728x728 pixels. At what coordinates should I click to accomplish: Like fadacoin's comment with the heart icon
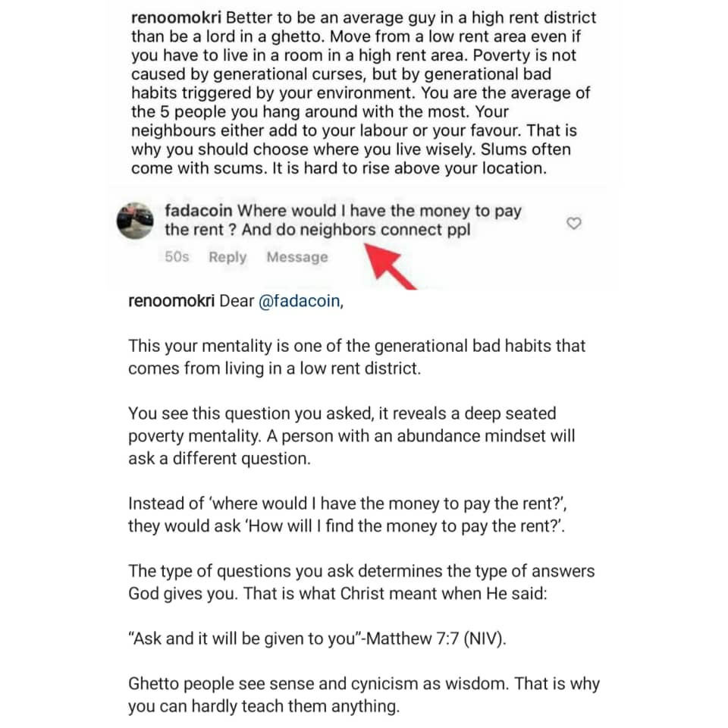[x=574, y=223]
